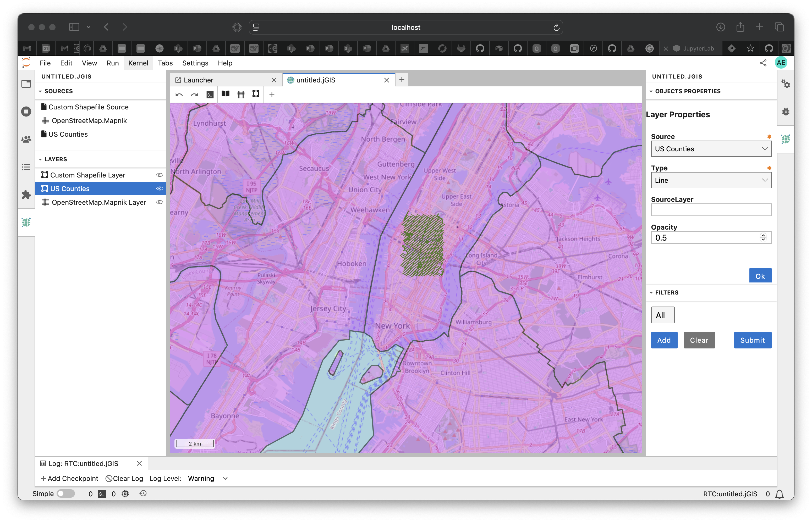Open the Kernel menu
This screenshot has width=812, height=522.
138,63
